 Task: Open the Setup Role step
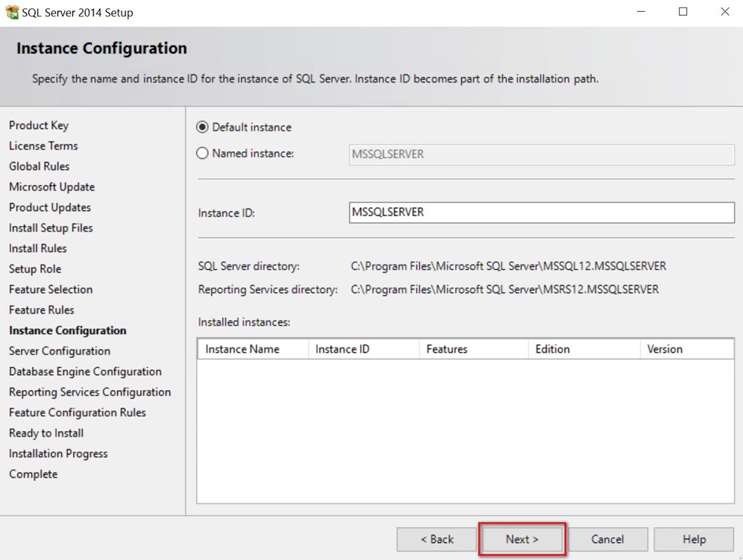point(35,269)
